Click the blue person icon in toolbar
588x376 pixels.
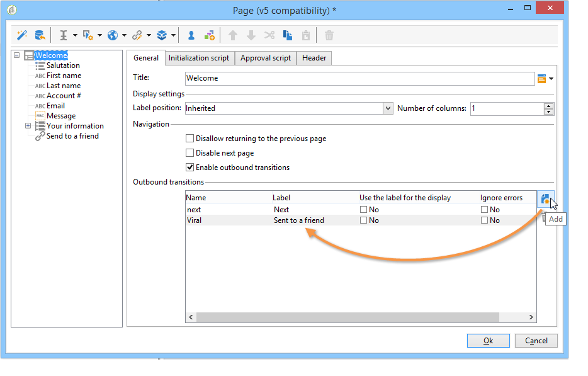191,35
